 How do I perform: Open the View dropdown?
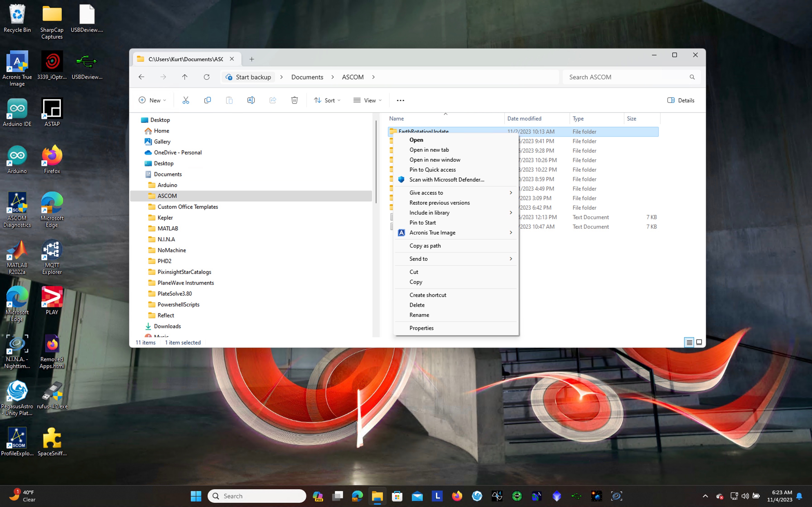(367, 100)
